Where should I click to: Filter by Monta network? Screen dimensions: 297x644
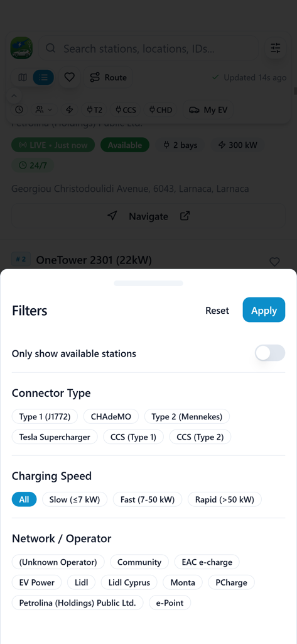pyautogui.click(x=183, y=582)
